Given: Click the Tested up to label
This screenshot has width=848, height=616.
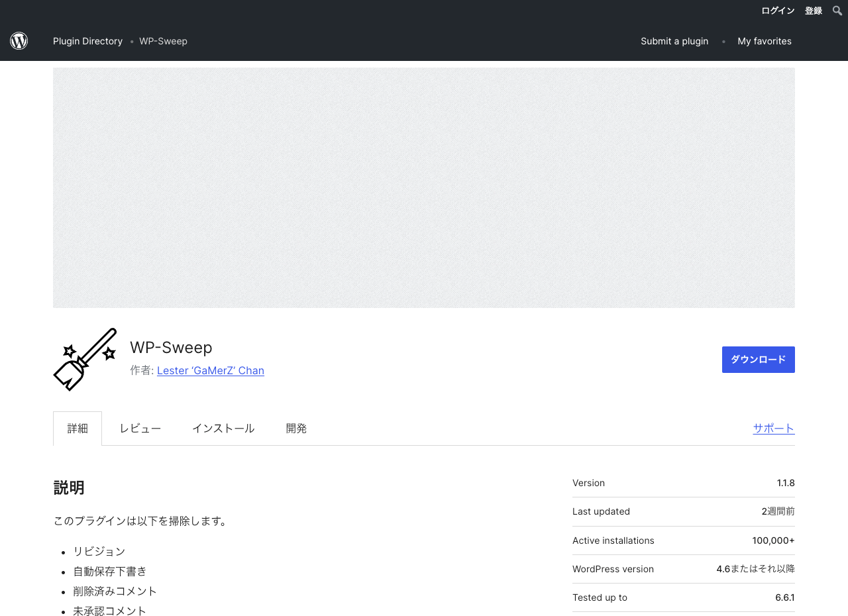Looking at the screenshot, I should point(600,597).
